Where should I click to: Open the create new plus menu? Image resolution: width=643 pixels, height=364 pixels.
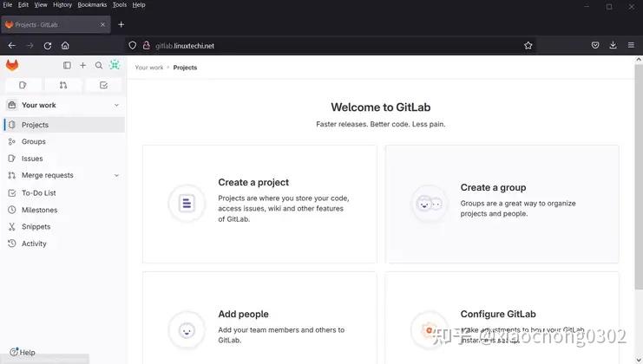click(x=82, y=65)
